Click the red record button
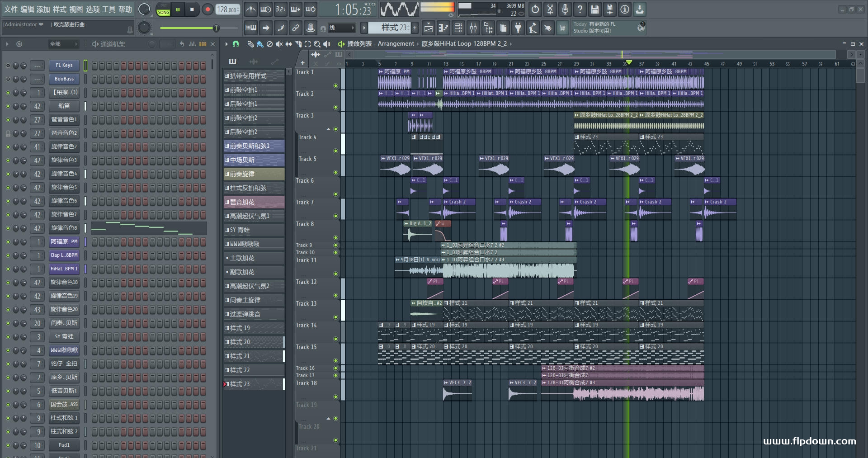The image size is (868, 458). click(208, 9)
